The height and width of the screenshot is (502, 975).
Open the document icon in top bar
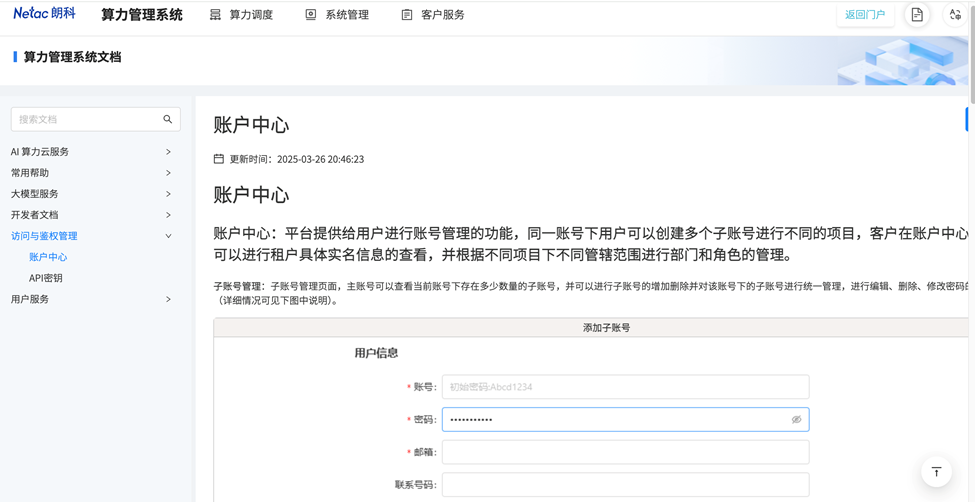pos(916,15)
